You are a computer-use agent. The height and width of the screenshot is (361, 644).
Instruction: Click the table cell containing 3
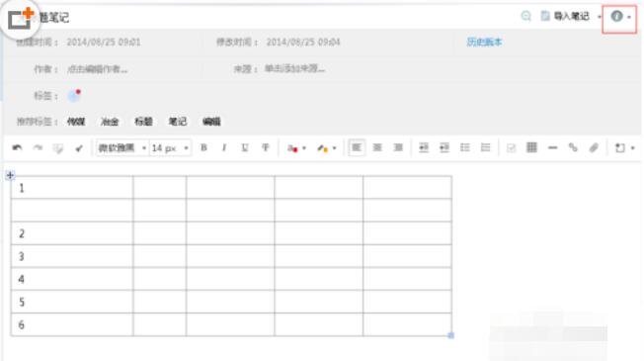click(x=72, y=256)
